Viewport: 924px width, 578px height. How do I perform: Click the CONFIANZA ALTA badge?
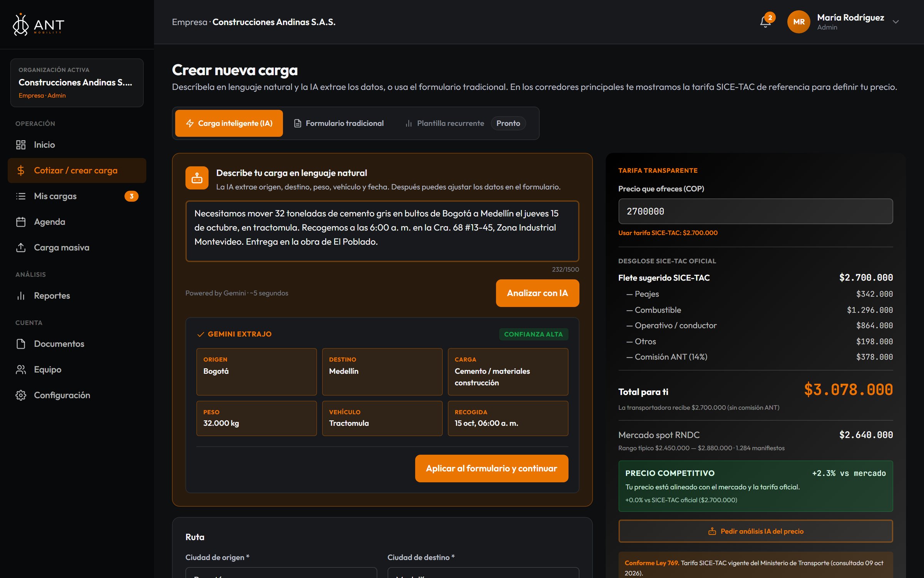(x=533, y=334)
